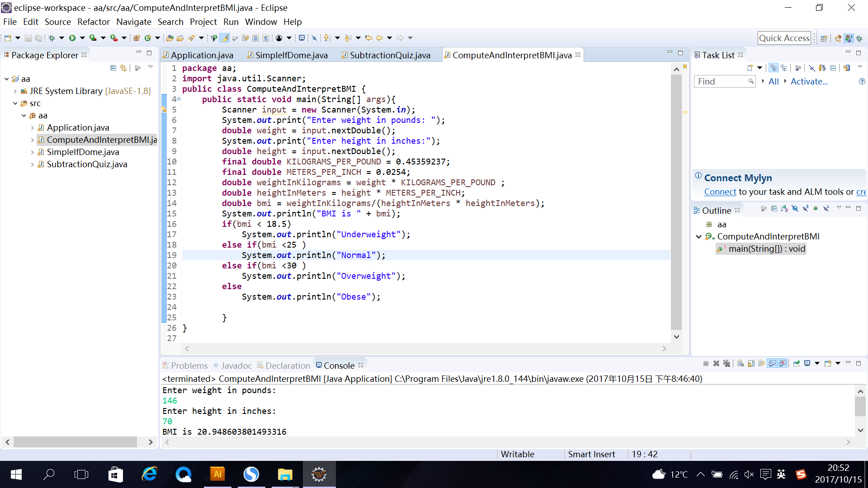Click the Remove Launch X icon in Console
The width and height of the screenshot is (868, 488).
[x=716, y=363]
